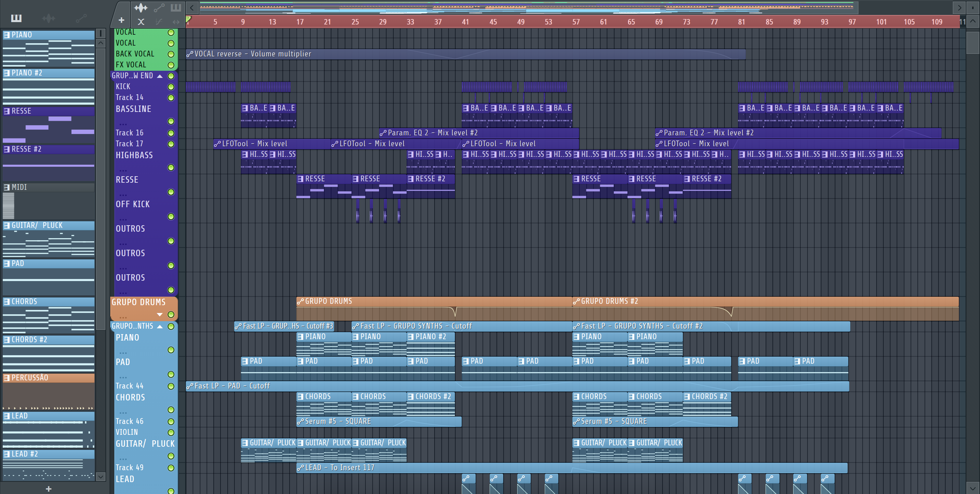Collapse the GRUP..W END track group
980x494 pixels.
160,76
